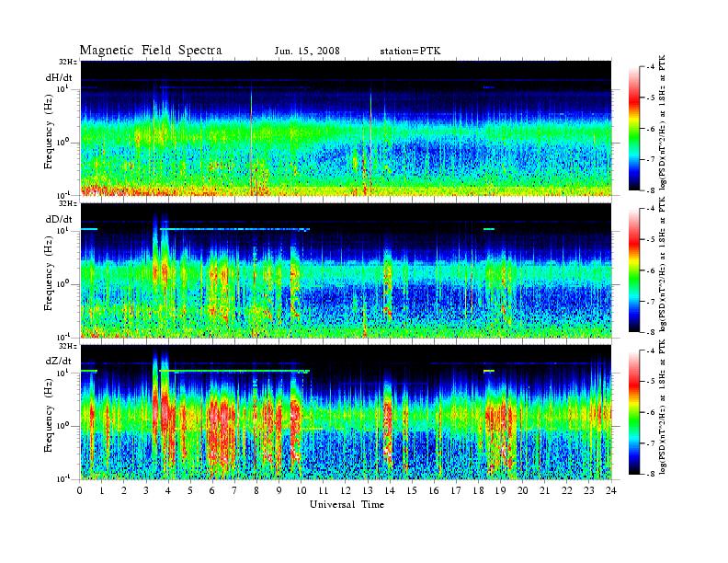The image size is (728, 563).
Task: Click hour 3 on Universal Time axis
Action: point(146,491)
